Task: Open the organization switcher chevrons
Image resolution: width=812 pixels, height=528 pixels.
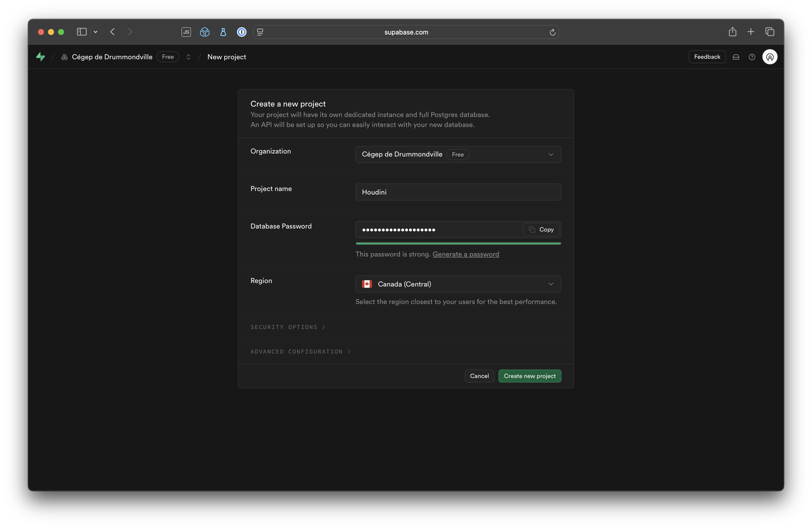Action: (188, 57)
